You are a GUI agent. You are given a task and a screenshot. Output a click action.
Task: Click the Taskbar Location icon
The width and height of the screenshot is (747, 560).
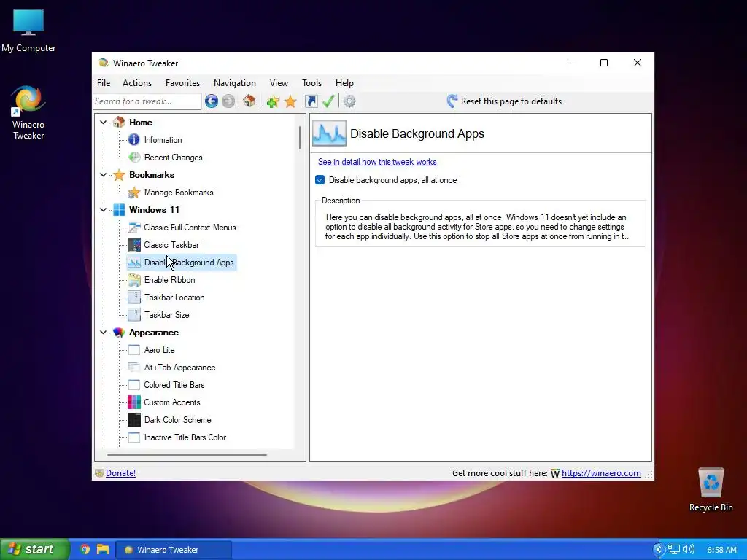134,297
